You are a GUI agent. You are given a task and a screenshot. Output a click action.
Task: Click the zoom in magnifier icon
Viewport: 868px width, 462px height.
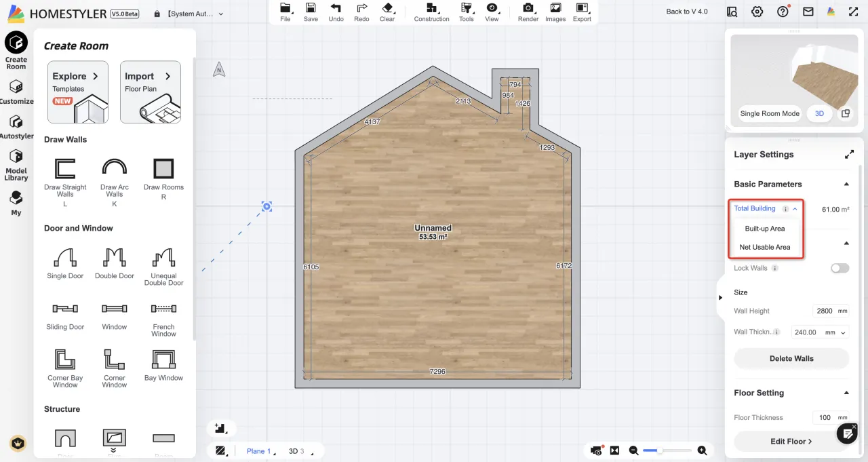(702, 450)
